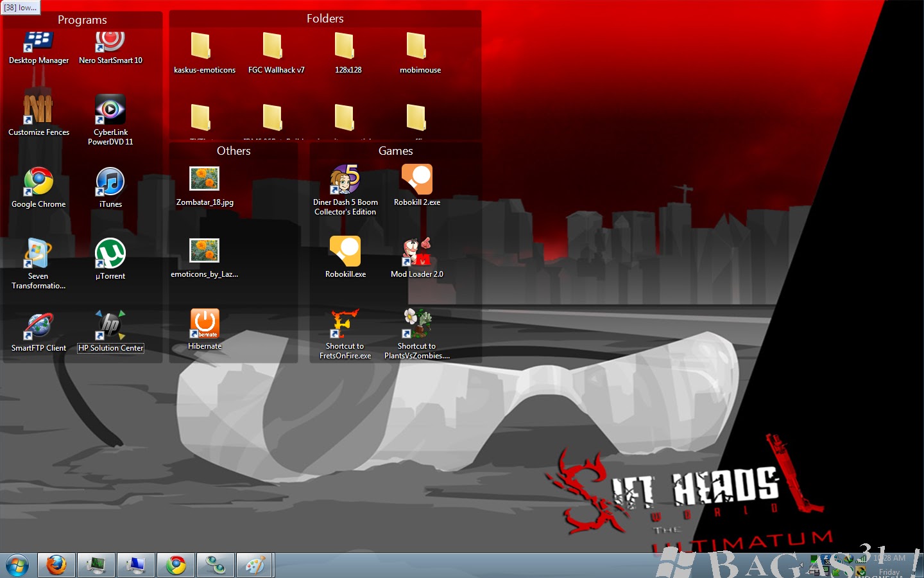
Task: Launch Diner Dash 5 Boom icon
Action: click(345, 179)
